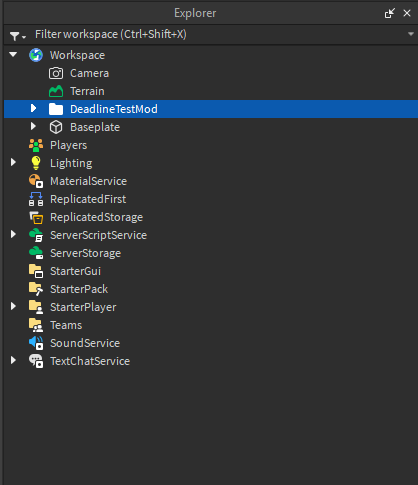Open the filter options funnel dropdown
The width and height of the screenshot is (418, 485).
17,35
